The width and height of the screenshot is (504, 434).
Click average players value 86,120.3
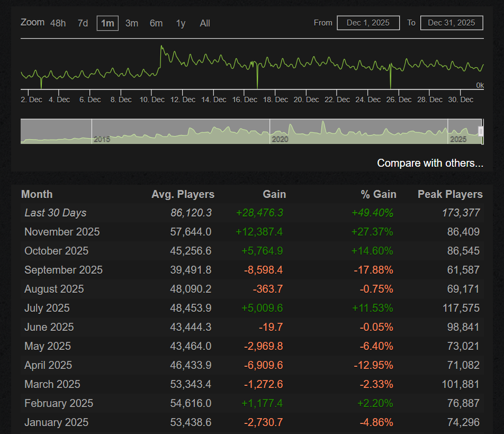[x=191, y=213]
